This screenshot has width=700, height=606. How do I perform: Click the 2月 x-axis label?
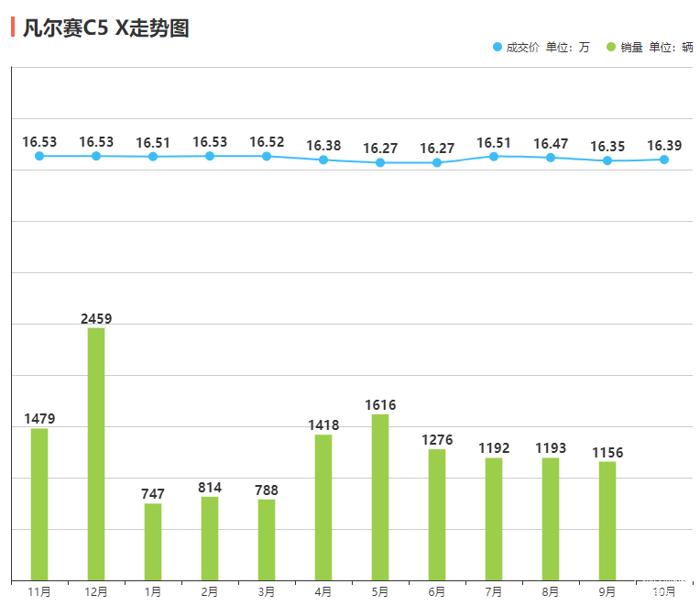point(210,592)
